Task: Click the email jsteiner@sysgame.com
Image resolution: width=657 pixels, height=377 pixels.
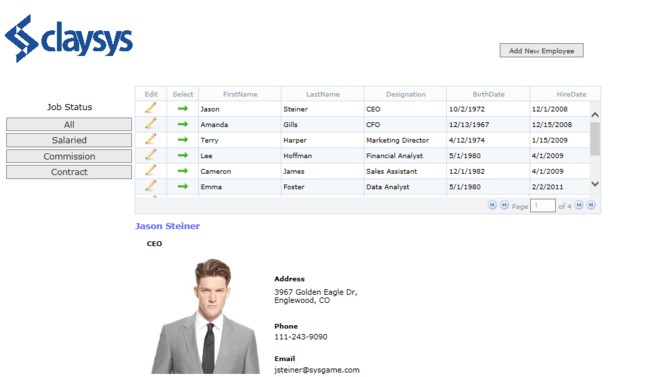Action: (317, 370)
